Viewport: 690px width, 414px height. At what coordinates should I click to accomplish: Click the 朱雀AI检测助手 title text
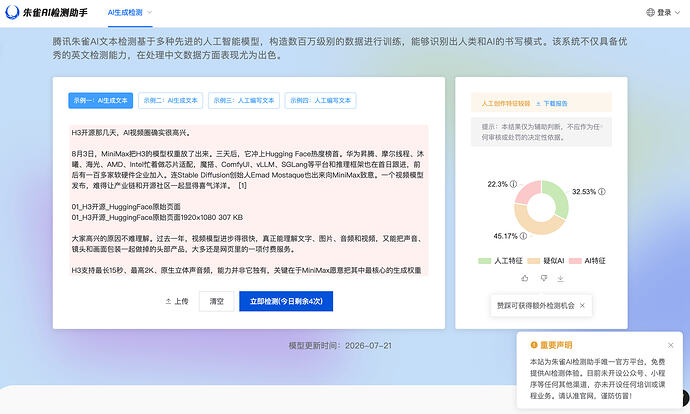coord(55,13)
